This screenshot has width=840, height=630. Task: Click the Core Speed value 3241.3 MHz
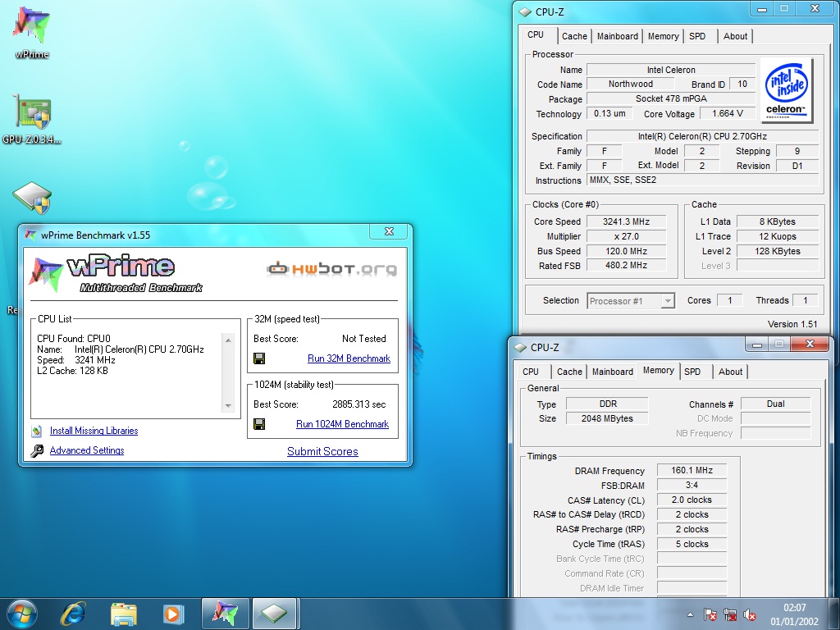[x=626, y=221]
